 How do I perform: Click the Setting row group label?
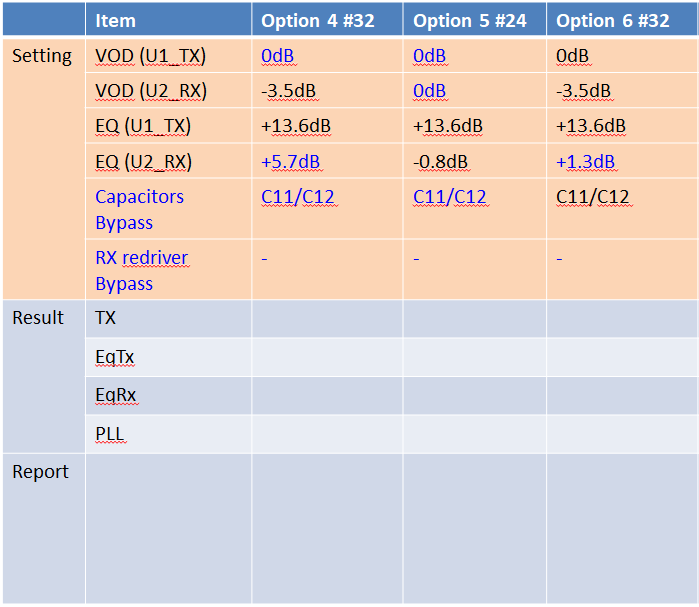tap(42, 56)
